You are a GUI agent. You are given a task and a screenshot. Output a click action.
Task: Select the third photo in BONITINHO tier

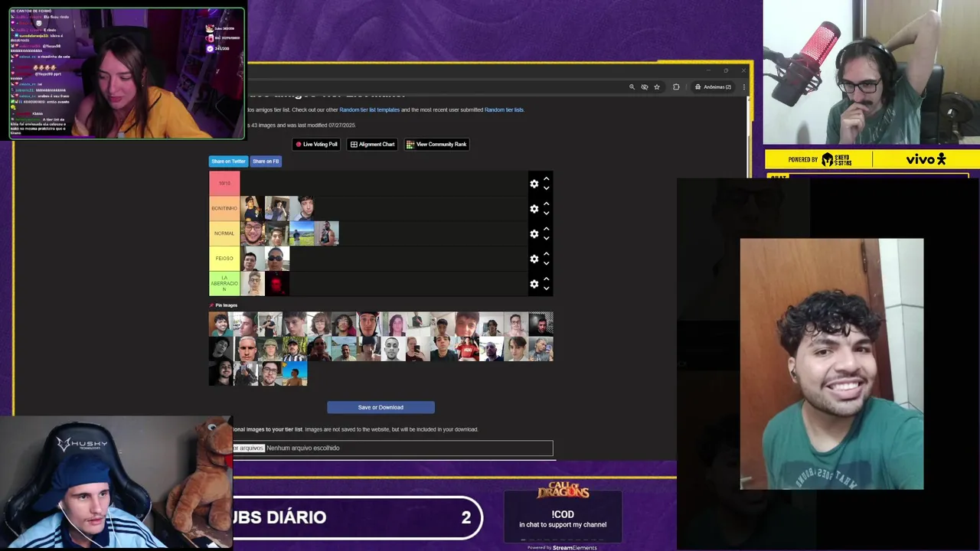tap(302, 208)
